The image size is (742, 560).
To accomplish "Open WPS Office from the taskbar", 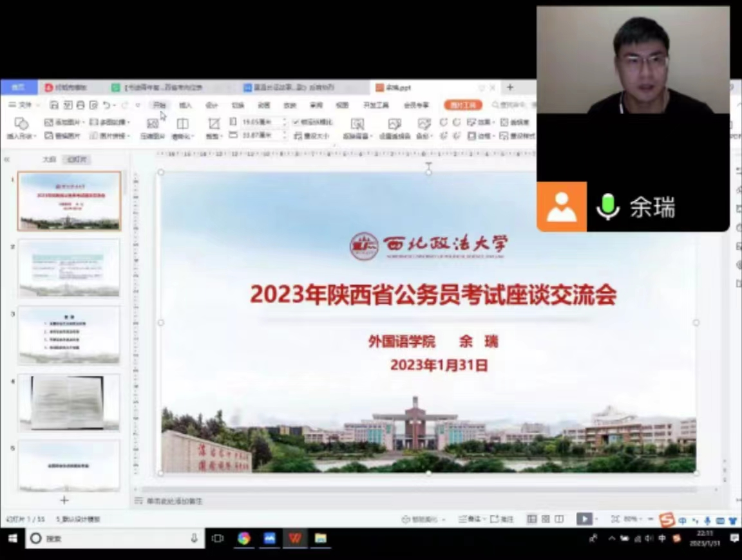I will click(295, 538).
